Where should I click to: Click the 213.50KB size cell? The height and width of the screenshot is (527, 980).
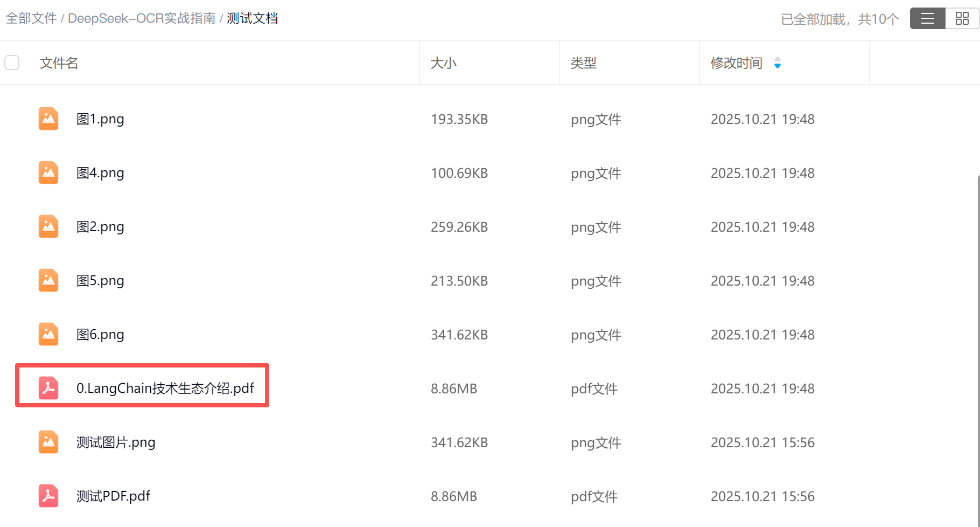[459, 281]
